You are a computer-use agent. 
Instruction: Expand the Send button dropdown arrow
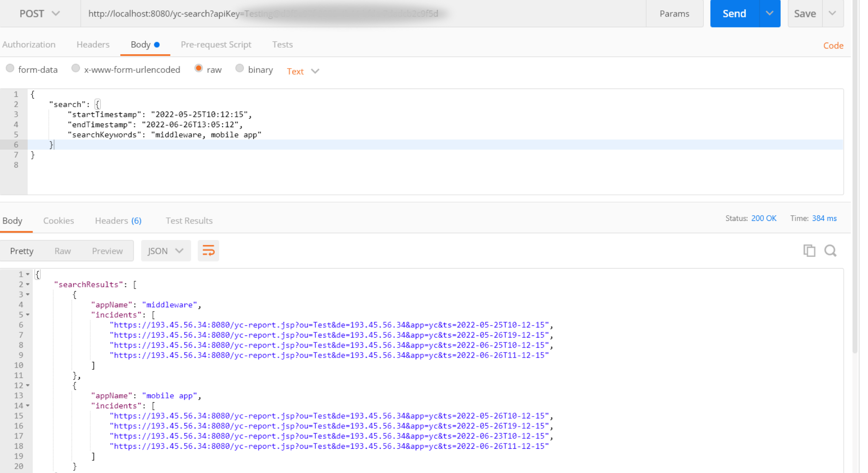769,13
